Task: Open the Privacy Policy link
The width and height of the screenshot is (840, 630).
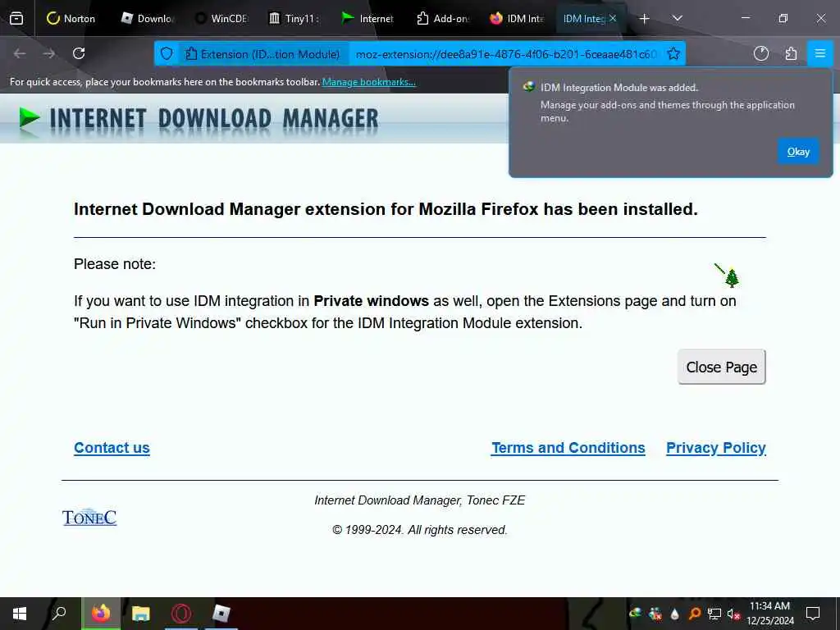Action: coord(715,448)
